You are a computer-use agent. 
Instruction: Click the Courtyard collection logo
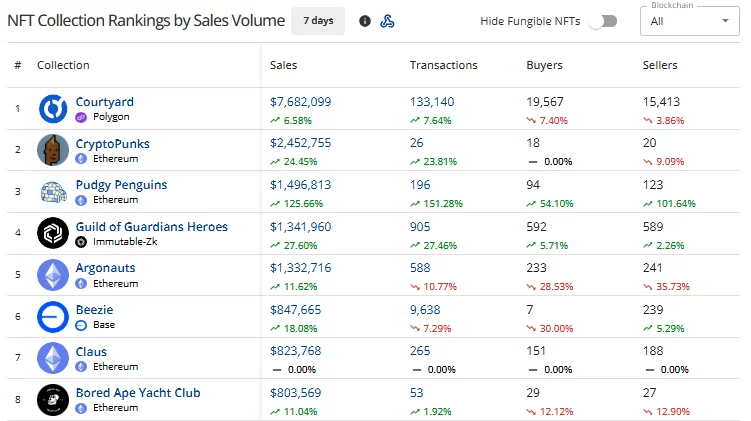[53, 109]
